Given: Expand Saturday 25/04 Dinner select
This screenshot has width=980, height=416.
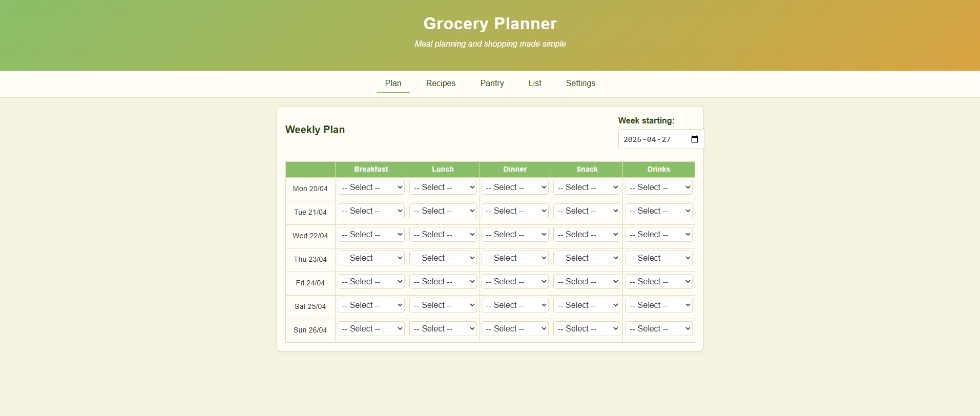Looking at the screenshot, I should pos(515,305).
